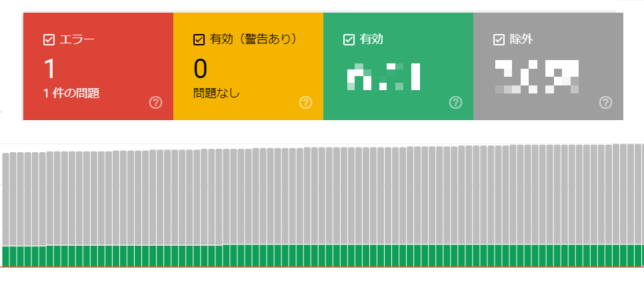The width and height of the screenshot is (644, 291).
Task: Click the help icon on the red エラー card
Action: point(155,103)
